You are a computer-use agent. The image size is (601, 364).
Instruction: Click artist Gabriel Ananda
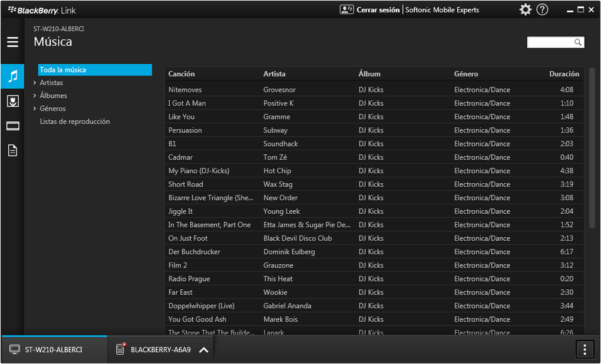pyautogui.click(x=288, y=306)
